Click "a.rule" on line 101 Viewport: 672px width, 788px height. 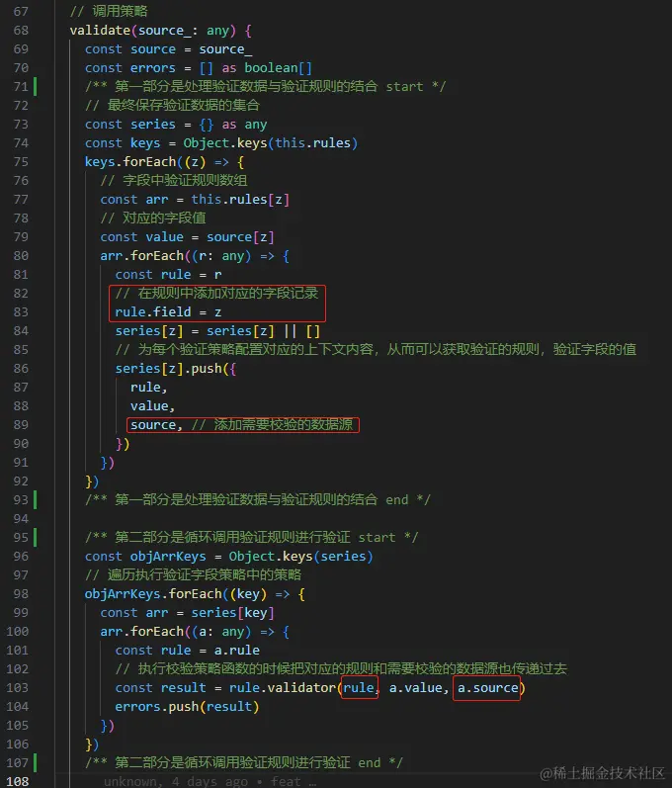click(x=237, y=651)
